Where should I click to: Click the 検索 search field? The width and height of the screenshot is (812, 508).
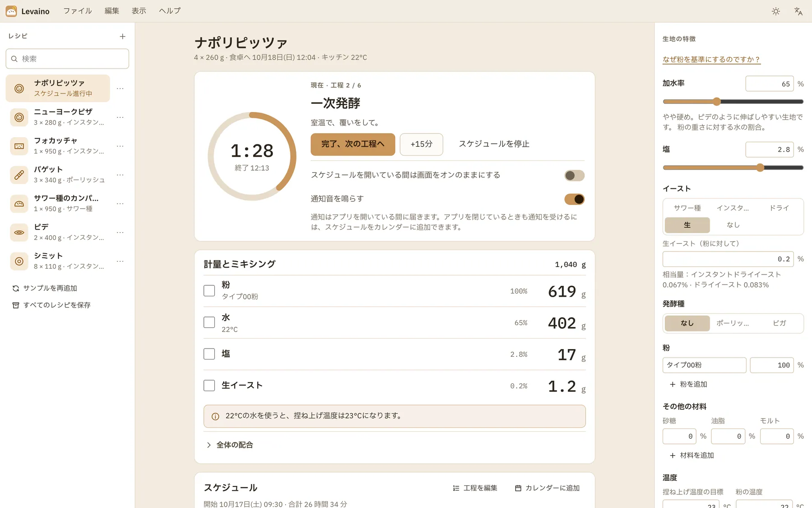[67, 59]
